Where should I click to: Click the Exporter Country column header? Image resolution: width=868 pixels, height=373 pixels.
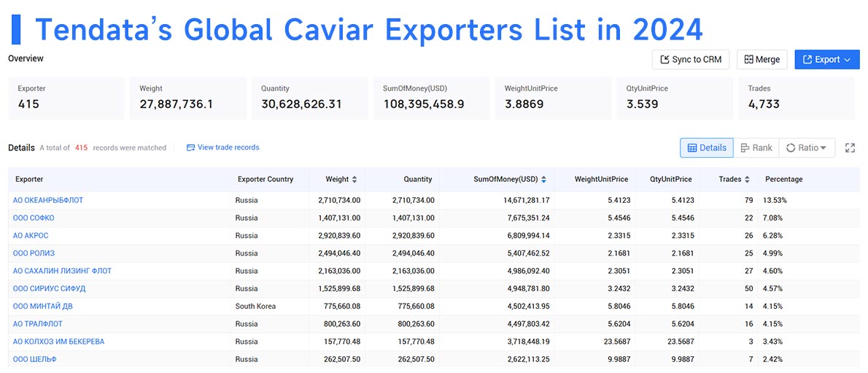(x=266, y=180)
